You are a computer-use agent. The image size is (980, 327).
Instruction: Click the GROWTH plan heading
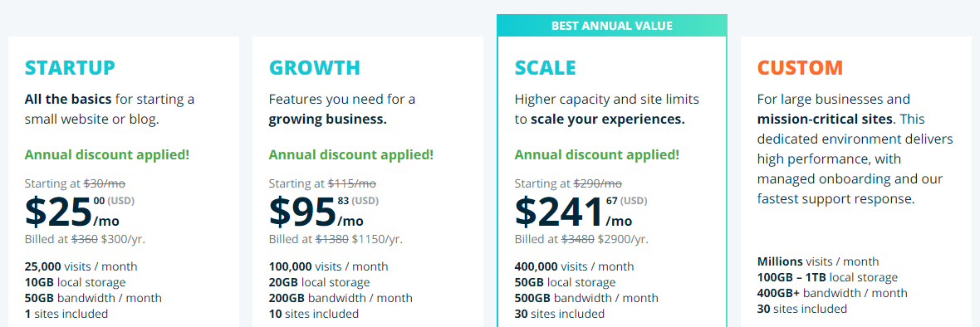315,67
